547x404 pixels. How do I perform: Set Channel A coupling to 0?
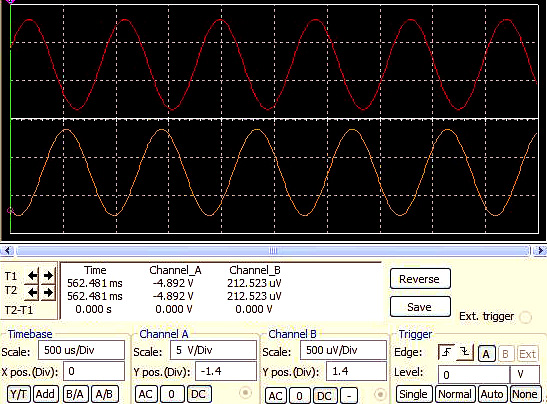pos(172,394)
